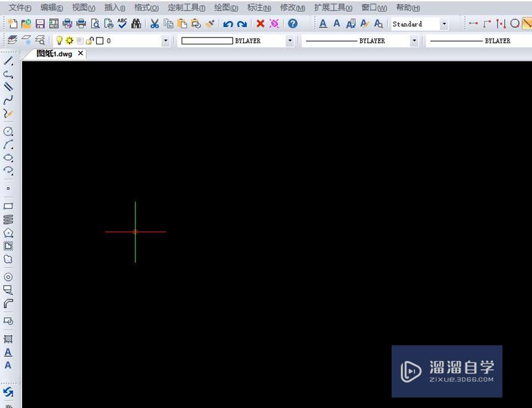The image size is (532, 408).
Task: Open the 绘图 menu
Action: (x=225, y=7)
